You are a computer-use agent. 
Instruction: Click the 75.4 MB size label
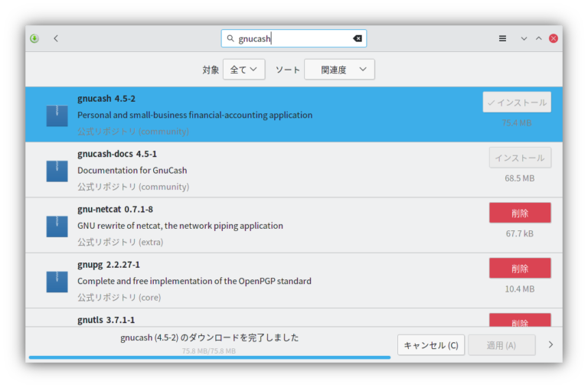(x=517, y=123)
